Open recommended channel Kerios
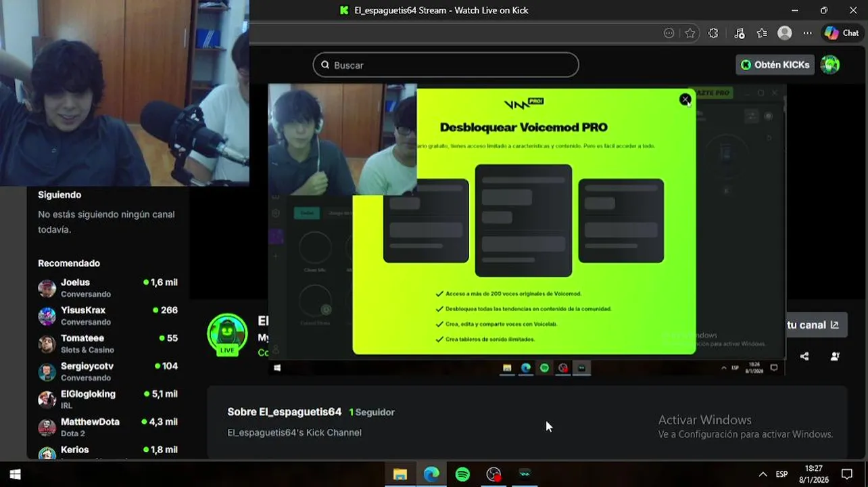 point(108,453)
